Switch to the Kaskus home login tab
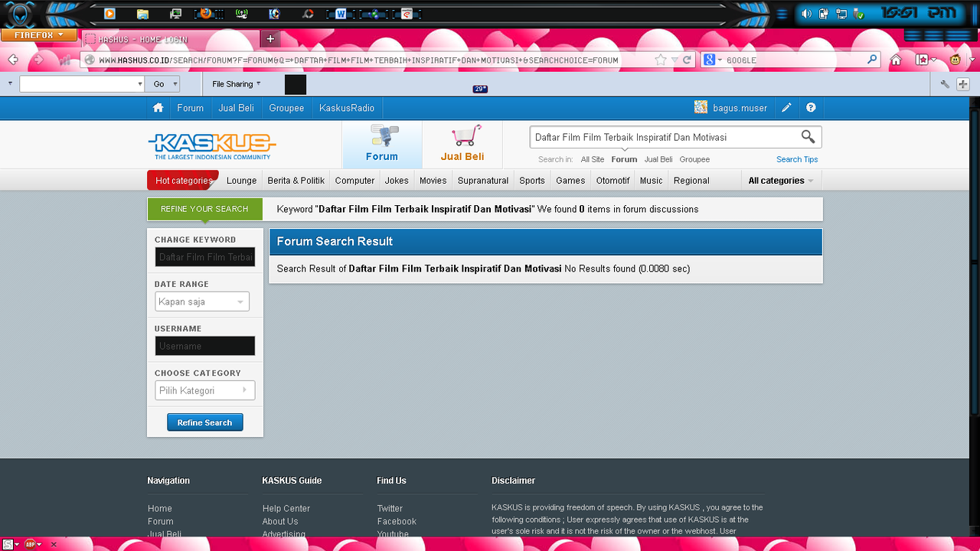Image resolution: width=980 pixels, height=551 pixels. 170,39
